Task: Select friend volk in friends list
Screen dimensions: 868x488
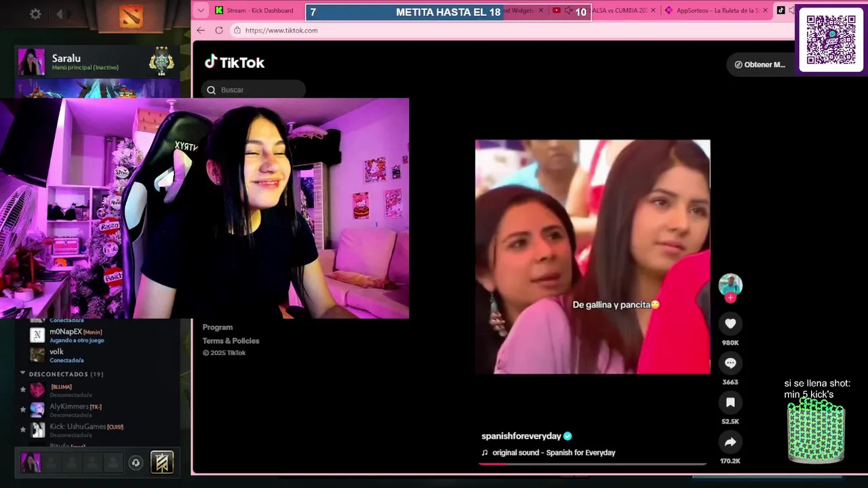Action: (102, 355)
